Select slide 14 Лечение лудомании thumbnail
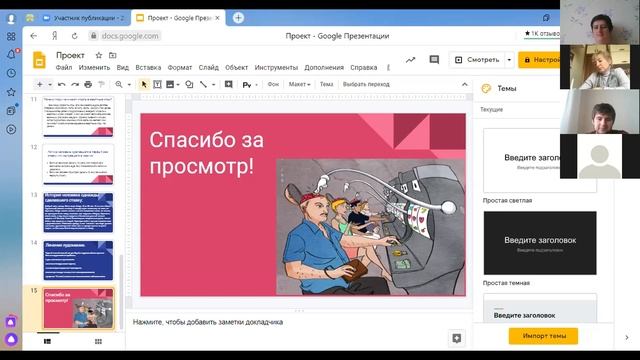This screenshot has width=640, height=360. point(78,260)
